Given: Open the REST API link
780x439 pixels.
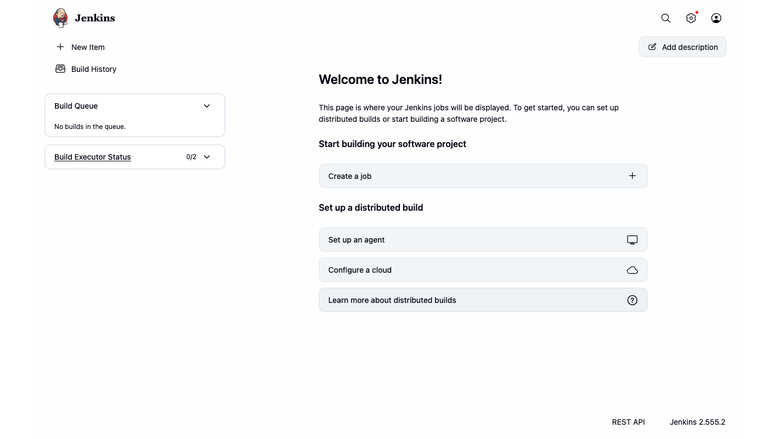Looking at the screenshot, I should coord(628,422).
